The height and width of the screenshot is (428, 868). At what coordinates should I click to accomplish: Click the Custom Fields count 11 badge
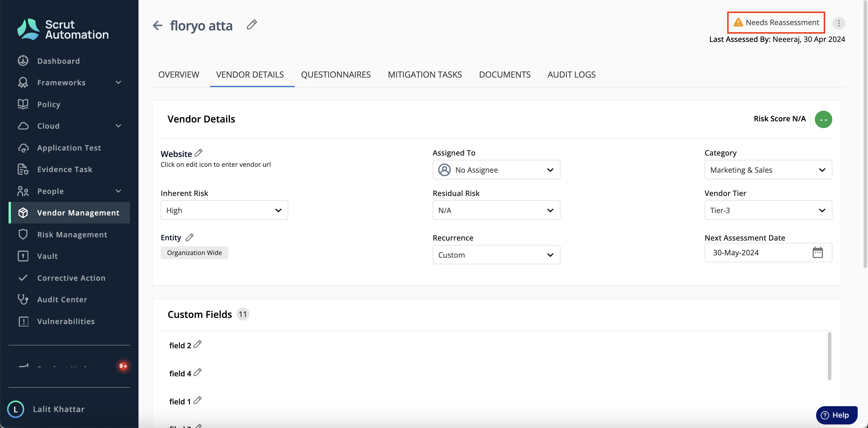243,314
